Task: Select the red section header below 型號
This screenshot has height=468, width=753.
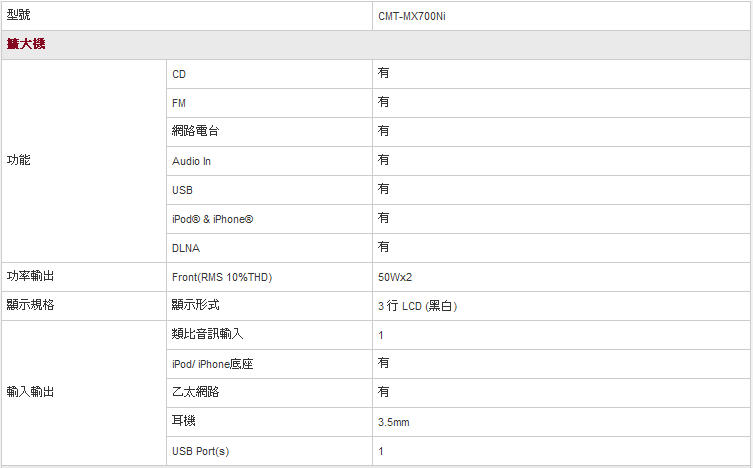Action: pos(26,44)
